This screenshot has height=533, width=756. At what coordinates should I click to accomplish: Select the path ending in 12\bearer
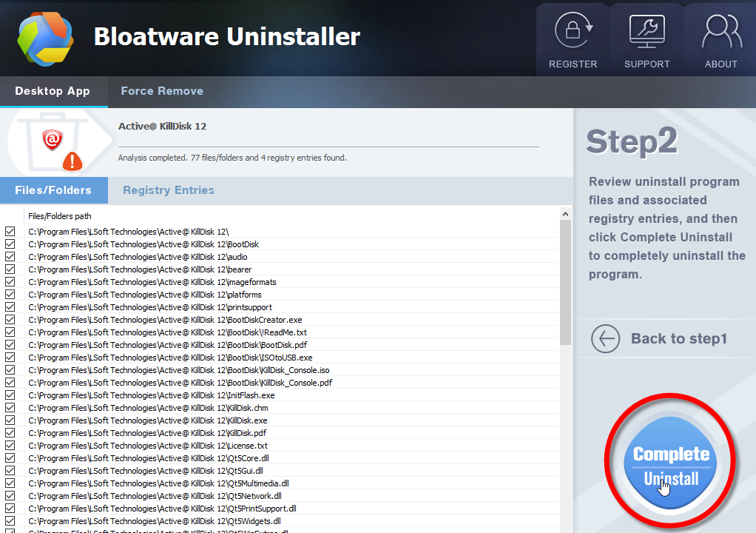click(x=140, y=269)
